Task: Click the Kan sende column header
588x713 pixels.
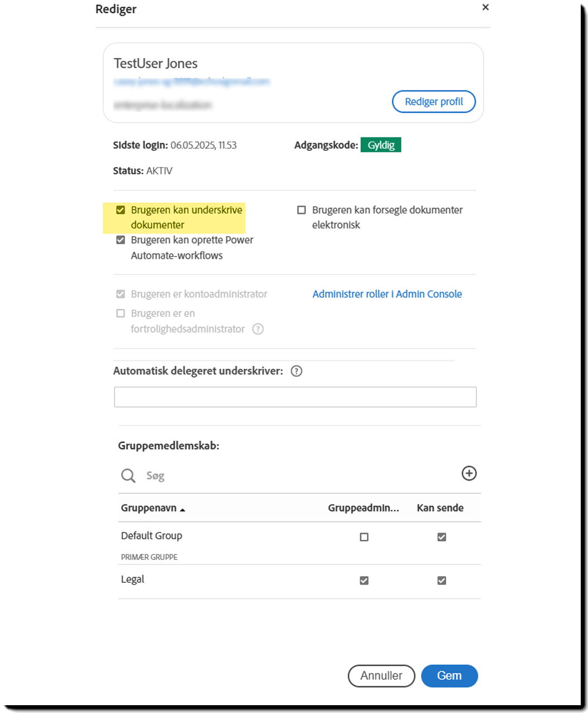Action: pos(440,508)
